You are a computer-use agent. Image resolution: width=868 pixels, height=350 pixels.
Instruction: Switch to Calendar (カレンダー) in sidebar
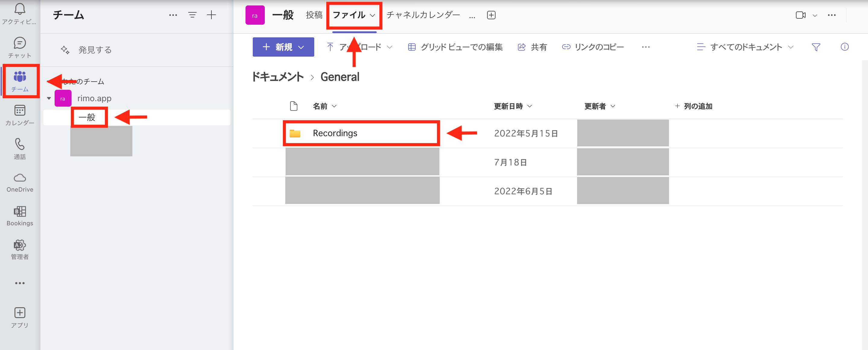pyautogui.click(x=20, y=115)
